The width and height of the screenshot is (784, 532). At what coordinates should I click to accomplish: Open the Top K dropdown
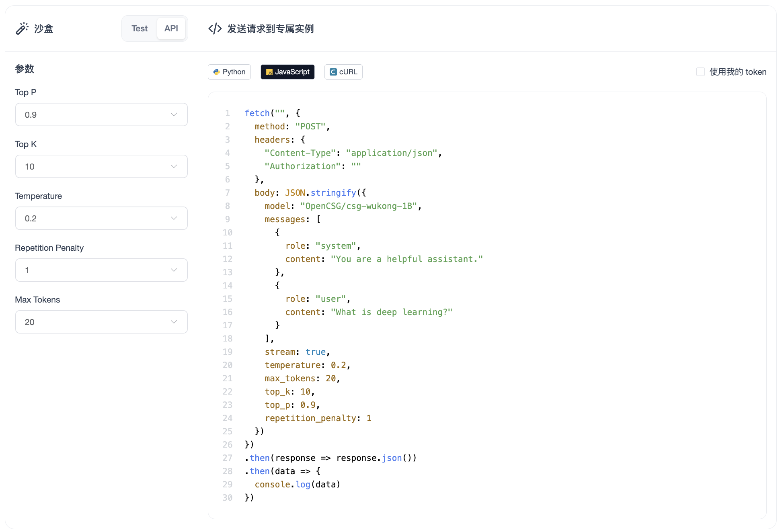tap(101, 166)
